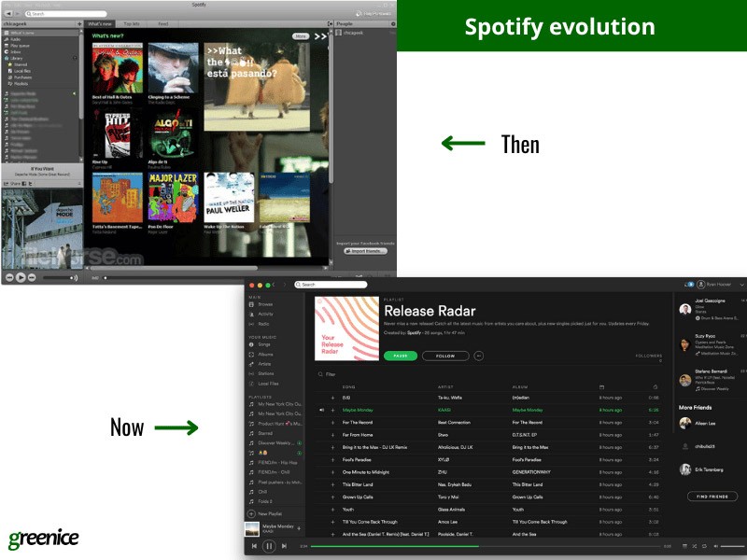Click 'Import friends' button in People panel
The image size is (747, 560).
[x=365, y=251]
